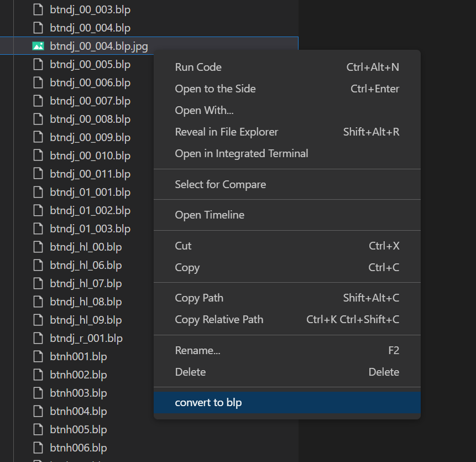The height and width of the screenshot is (462, 476).
Task: Pick Reveal in File Explorer option
Action: [287, 132]
